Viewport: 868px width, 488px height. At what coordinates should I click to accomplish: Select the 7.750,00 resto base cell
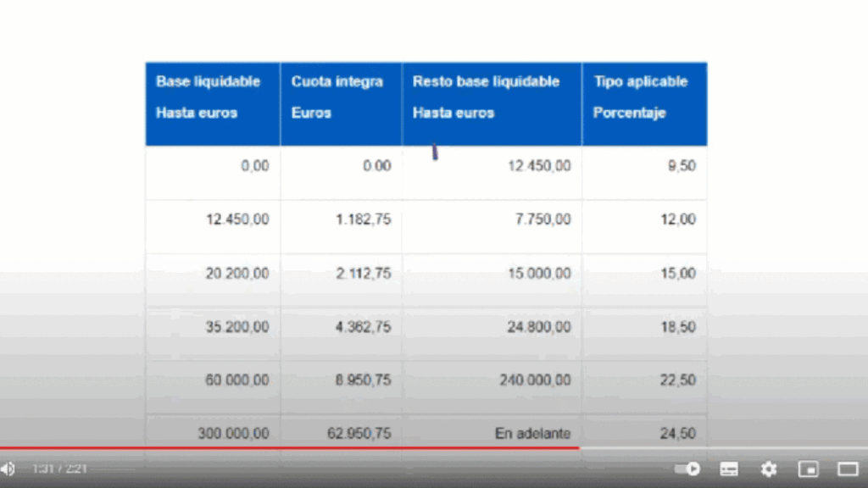click(492, 227)
